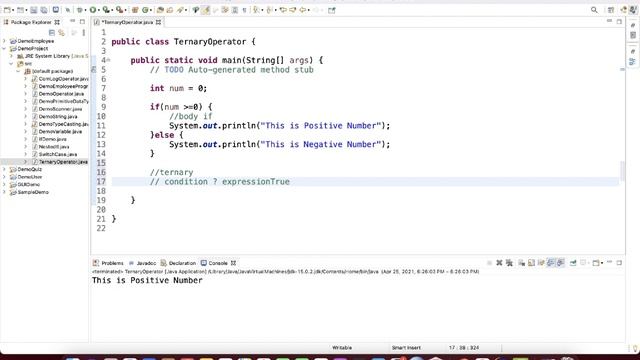Click Remove All Terminated Launches icon
Image resolution: width=640 pixels, height=360 pixels.
509,263
